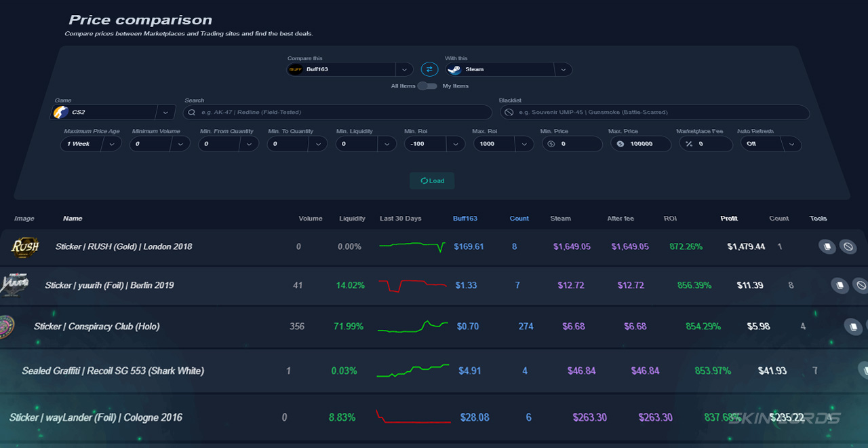Screen dimensions: 868x448
Task: Open Sticker | Conspiracy Club (Holo)
Action: coord(97,326)
